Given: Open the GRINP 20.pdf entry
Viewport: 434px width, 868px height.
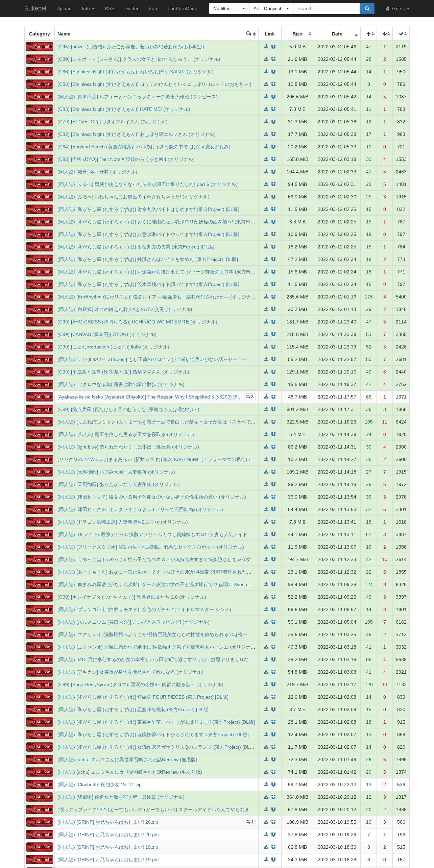Looking at the screenshot, I should coord(108,835).
